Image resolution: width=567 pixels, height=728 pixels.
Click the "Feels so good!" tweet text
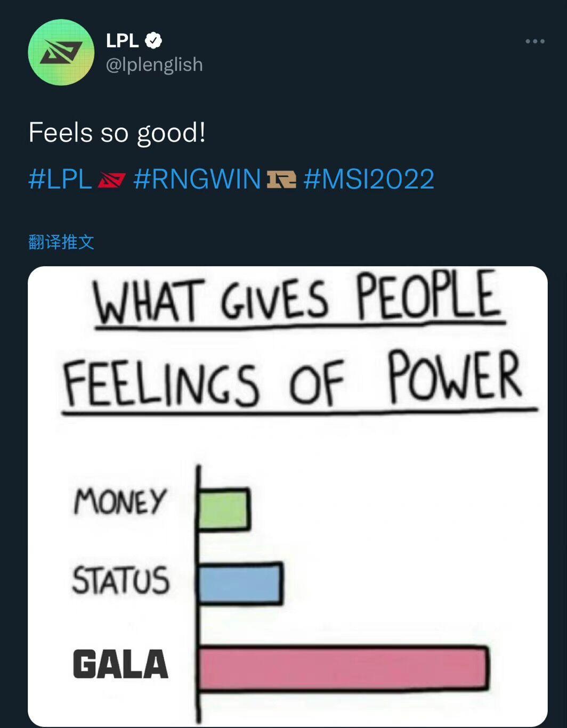tap(117, 133)
